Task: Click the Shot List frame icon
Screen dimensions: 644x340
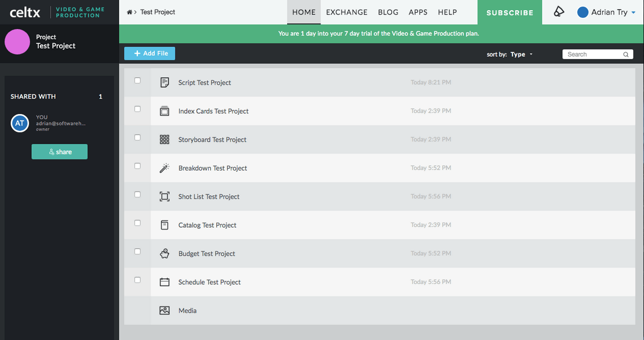Action: tap(165, 196)
